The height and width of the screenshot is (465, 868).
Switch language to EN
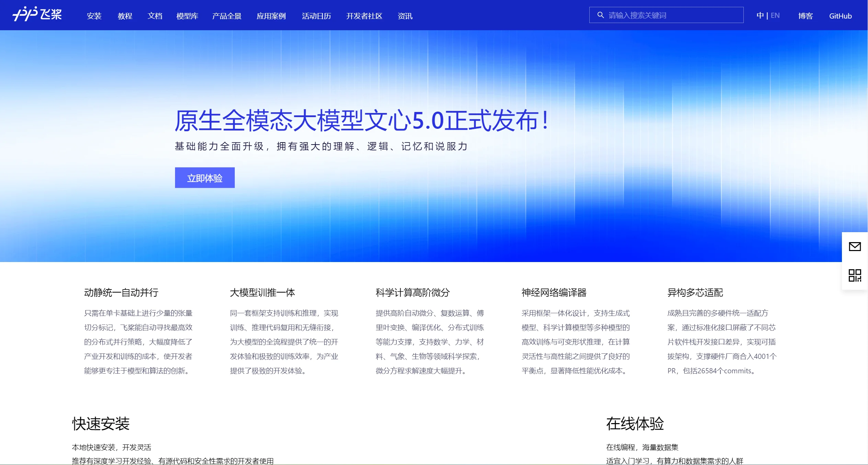(775, 15)
